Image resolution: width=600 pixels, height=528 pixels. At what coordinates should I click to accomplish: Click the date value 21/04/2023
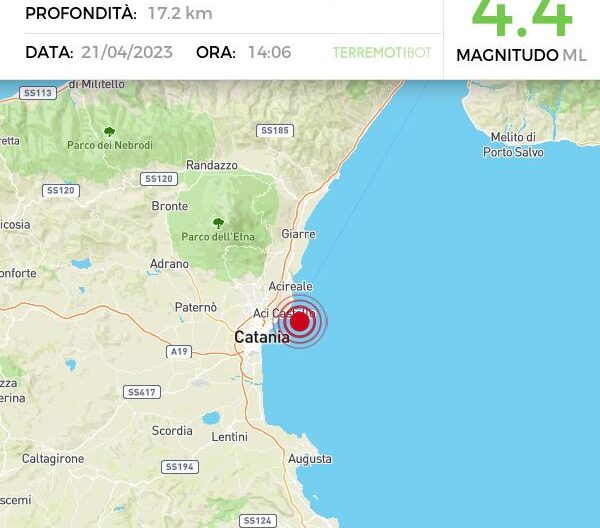coord(127,52)
